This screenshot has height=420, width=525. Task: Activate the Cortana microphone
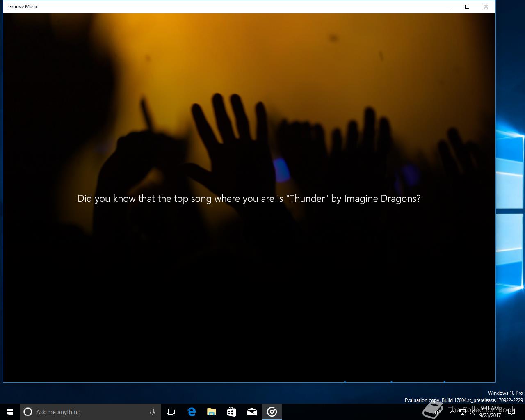[152, 412]
